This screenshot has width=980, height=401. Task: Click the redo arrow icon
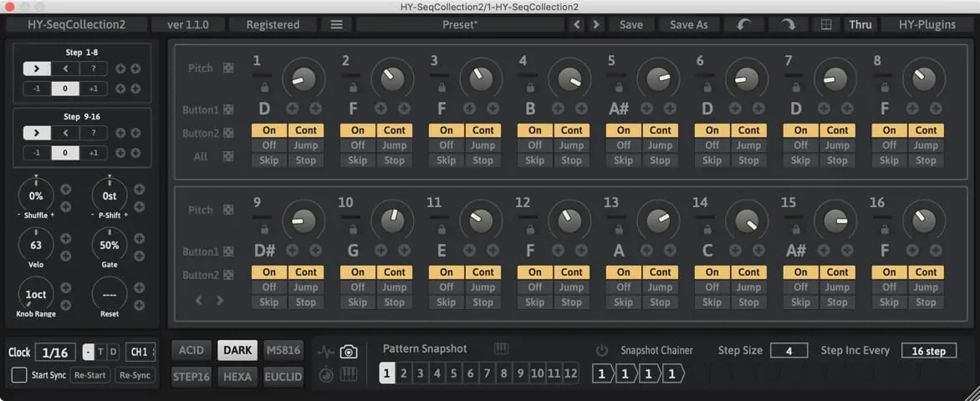pos(788,24)
